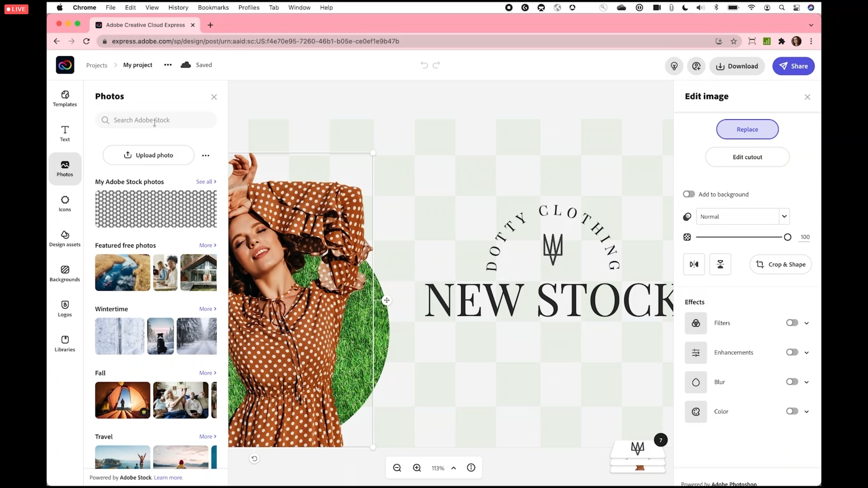Image resolution: width=868 pixels, height=488 pixels.
Task: Open the Normal blend mode dropdown
Action: coord(743,217)
